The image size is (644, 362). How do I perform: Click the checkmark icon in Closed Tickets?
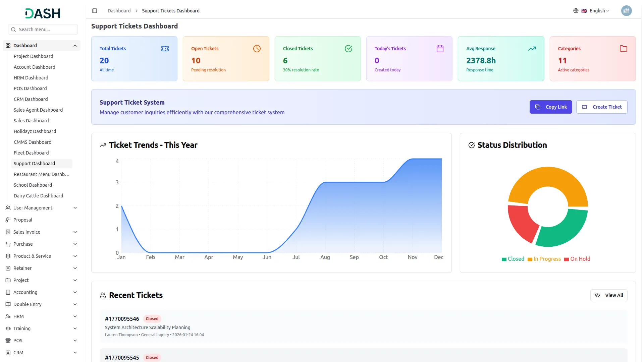(x=348, y=49)
